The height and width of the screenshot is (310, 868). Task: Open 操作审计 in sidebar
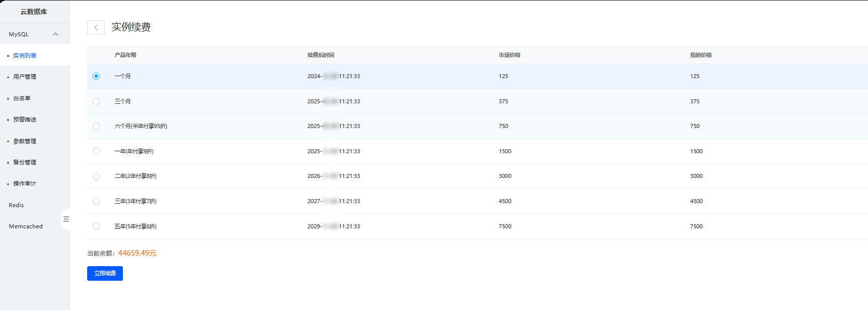(25, 183)
